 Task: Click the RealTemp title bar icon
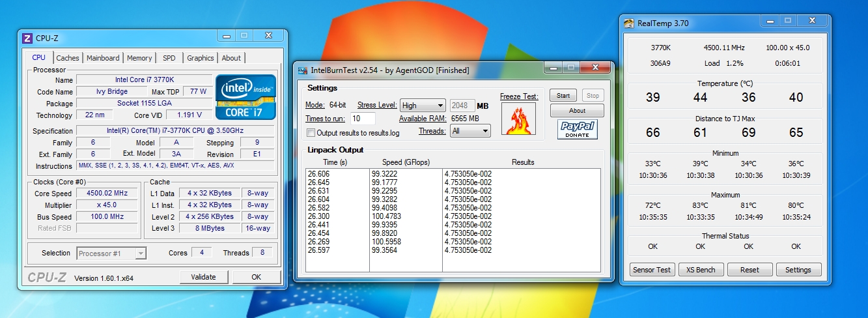point(629,23)
